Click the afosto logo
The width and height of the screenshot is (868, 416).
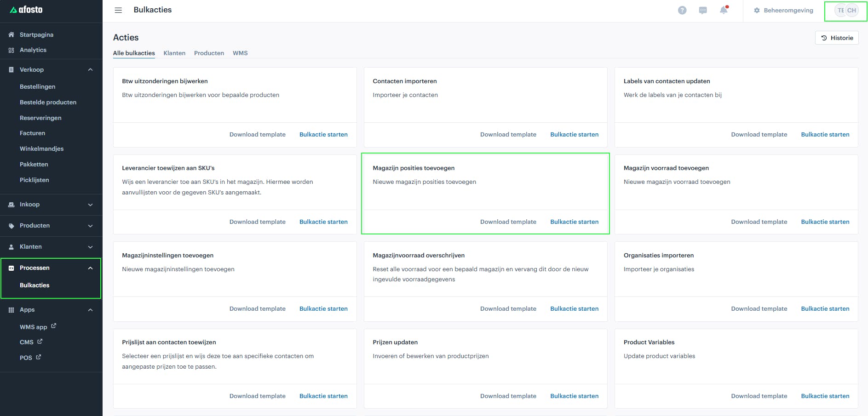tap(26, 10)
